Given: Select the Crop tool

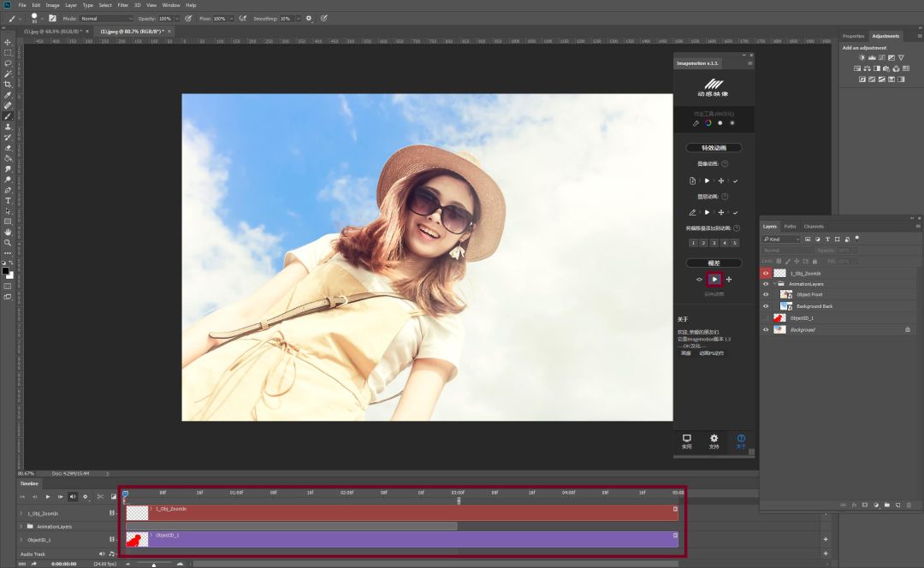Looking at the screenshot, I should tap(8, 84).
